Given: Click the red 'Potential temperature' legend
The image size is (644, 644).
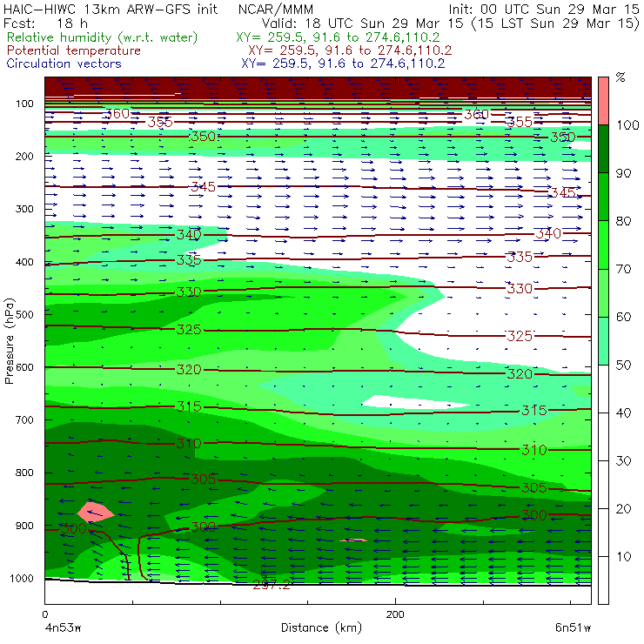Looking at the screenshot, I should tap(74, 50).
